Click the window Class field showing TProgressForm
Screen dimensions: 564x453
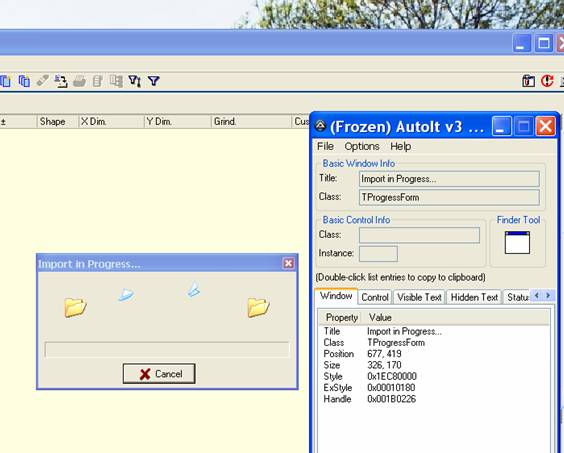[449, 198]
